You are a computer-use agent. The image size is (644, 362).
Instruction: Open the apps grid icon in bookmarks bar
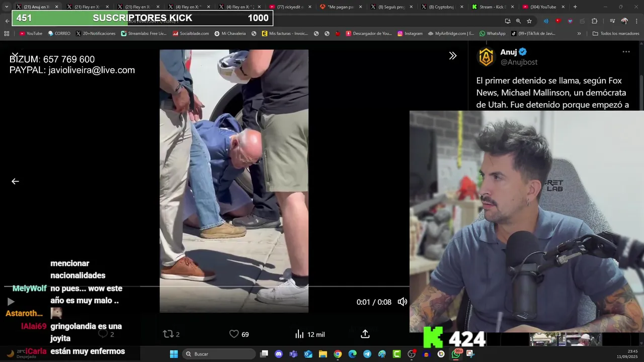(7, 34)
